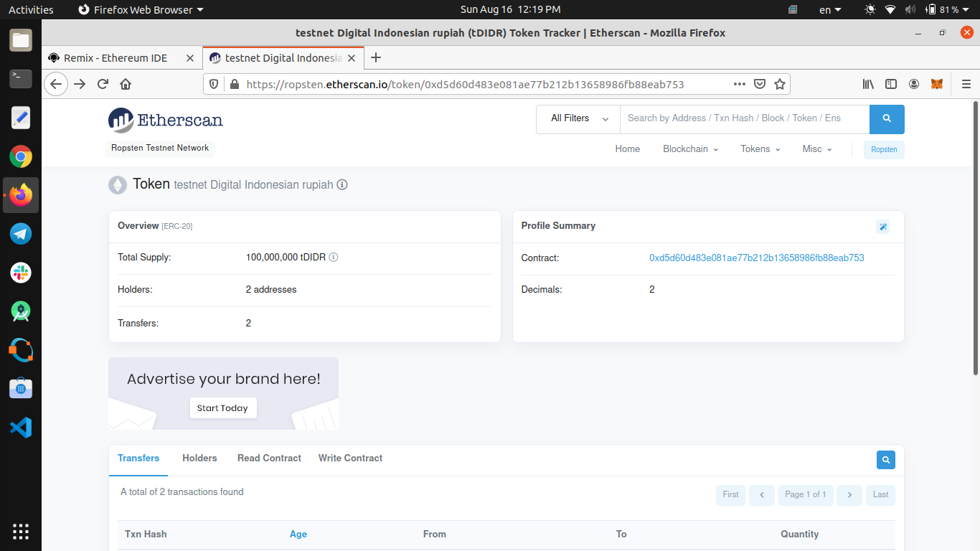Click the blue Etherscan search button
The height and width of the screenshot is (551, 980).
tap(887, 119)
